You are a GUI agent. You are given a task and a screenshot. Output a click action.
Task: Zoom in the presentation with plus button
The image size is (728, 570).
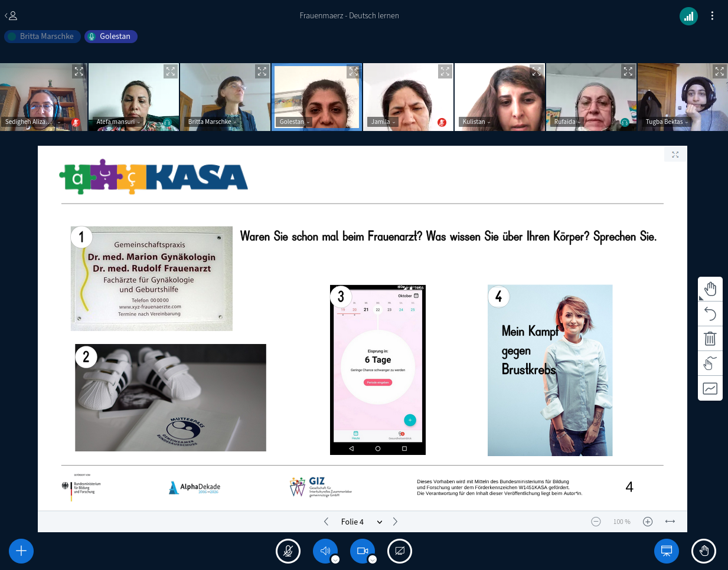point(648,522)
